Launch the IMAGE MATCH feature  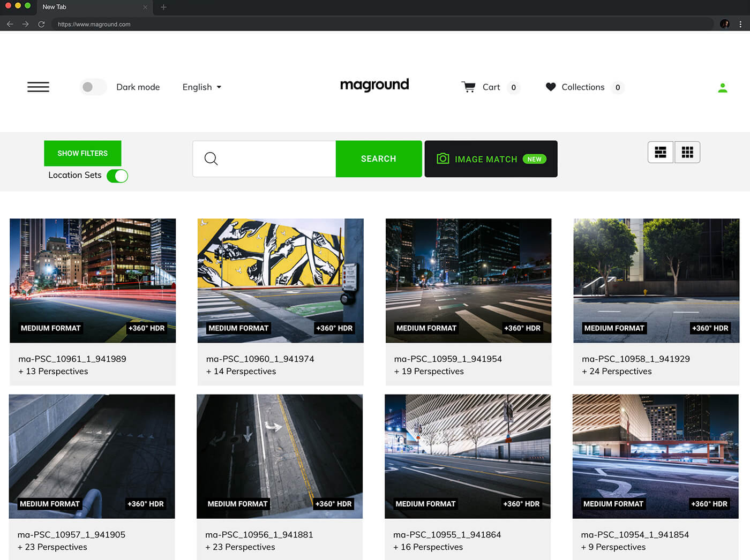491,159
